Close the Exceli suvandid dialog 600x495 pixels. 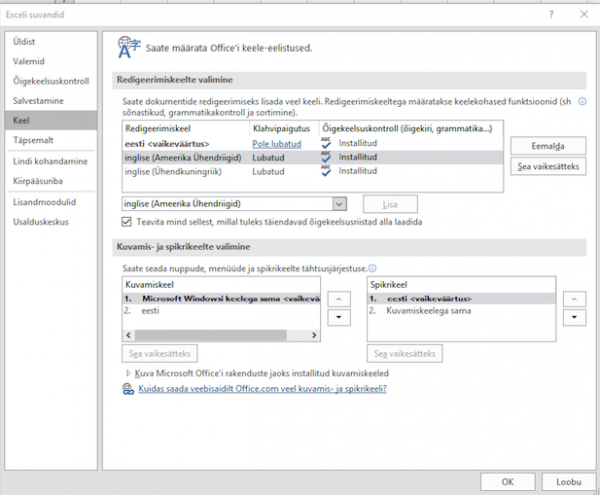click(584, 15)
